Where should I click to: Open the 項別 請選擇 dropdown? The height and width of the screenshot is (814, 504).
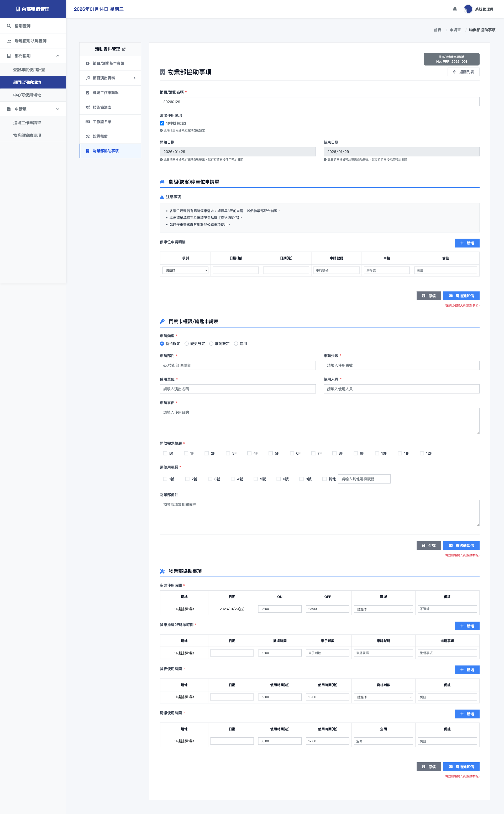click(x=185, y=270)
